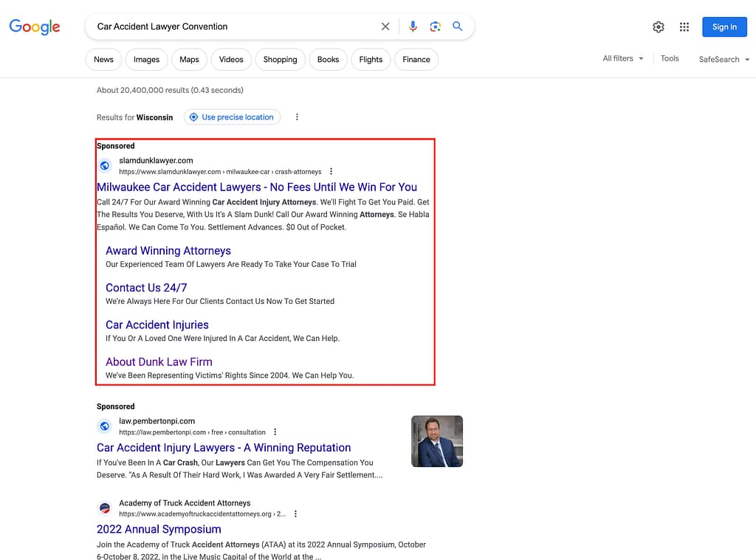Screen dimensions: 756x560
Task: Click the Google logo
Action: click(x=35, y=27)
